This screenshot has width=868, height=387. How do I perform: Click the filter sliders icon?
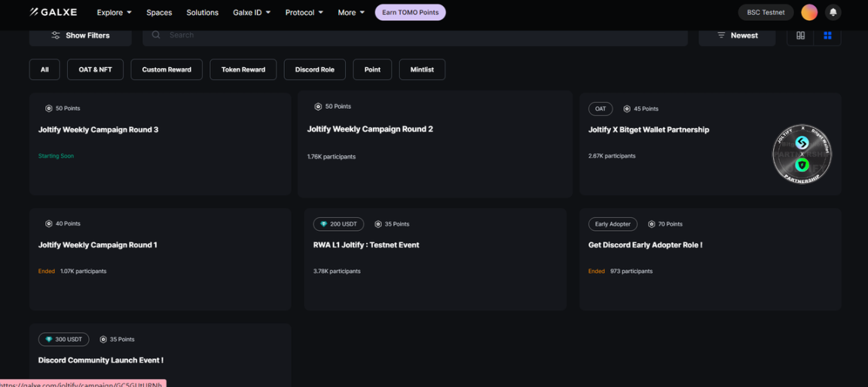click(x=56, y=35)
